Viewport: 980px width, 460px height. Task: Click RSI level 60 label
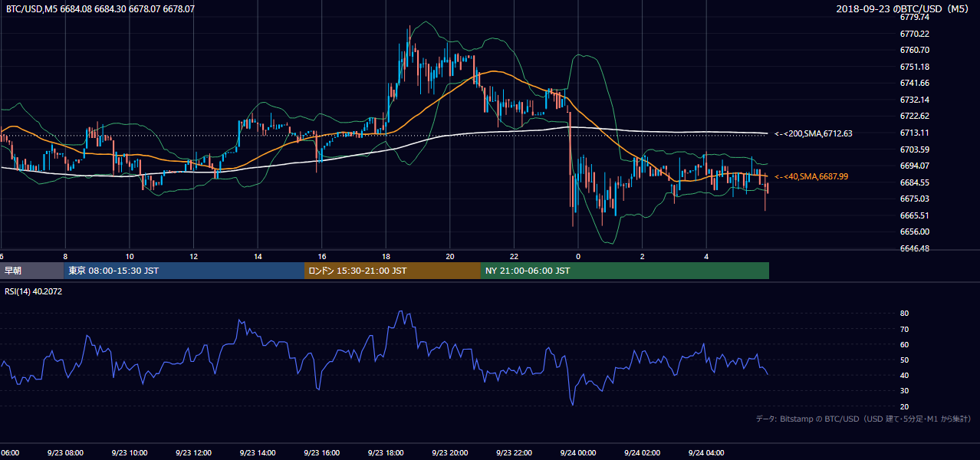(904, 344)
